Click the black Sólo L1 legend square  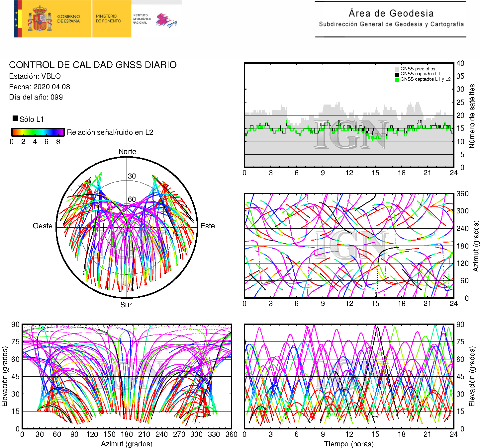click(x=15, y=118)
